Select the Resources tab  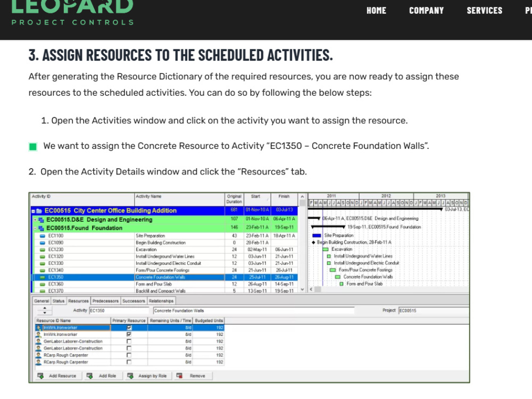pyautogui.click(x=78, y=301)
